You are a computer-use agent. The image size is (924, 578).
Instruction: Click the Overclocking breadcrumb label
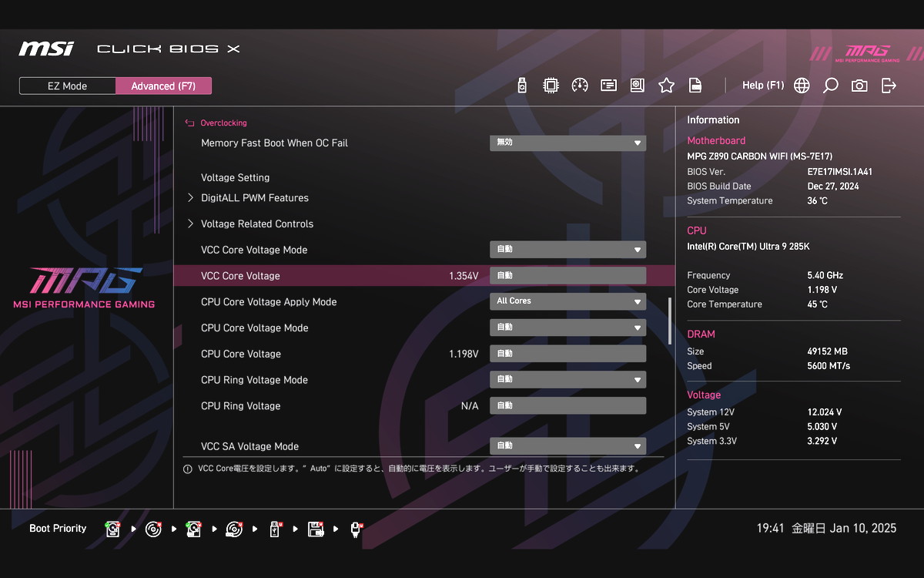point(223,123)
